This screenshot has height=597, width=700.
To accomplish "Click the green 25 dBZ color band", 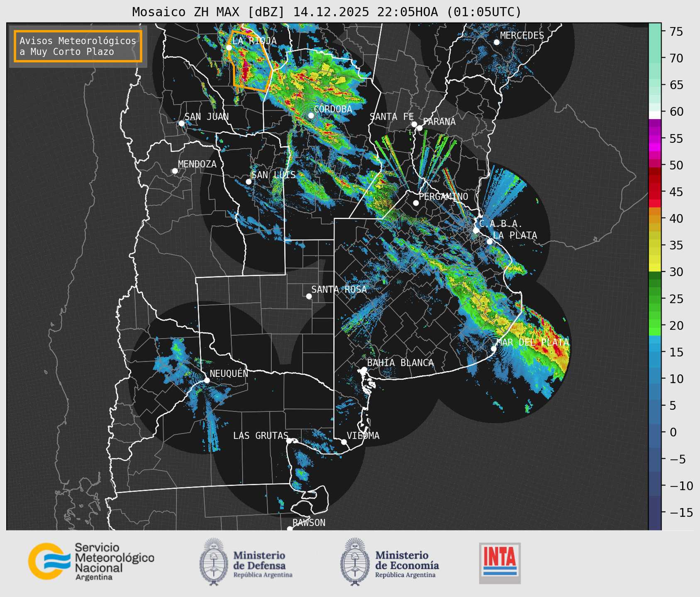I will tap(655, 299).
